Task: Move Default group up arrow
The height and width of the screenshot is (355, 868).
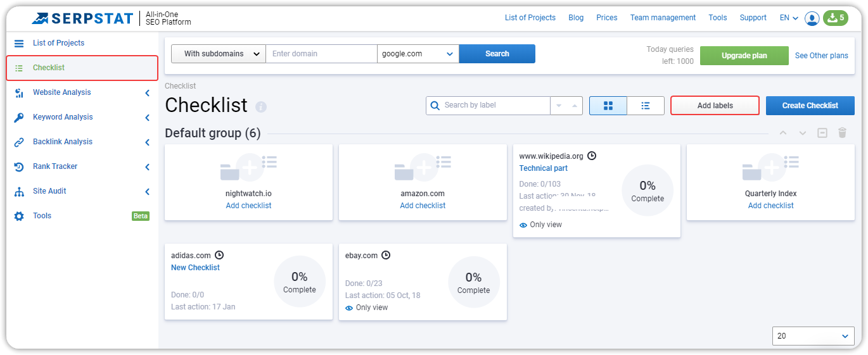Action: pos(783,133)
